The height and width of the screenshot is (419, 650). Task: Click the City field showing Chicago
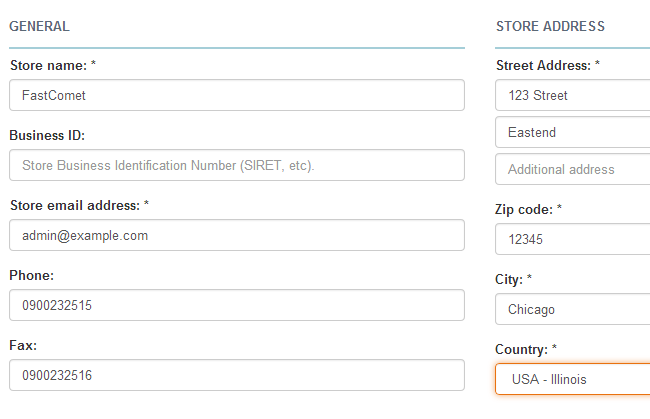tap(572, 310)
